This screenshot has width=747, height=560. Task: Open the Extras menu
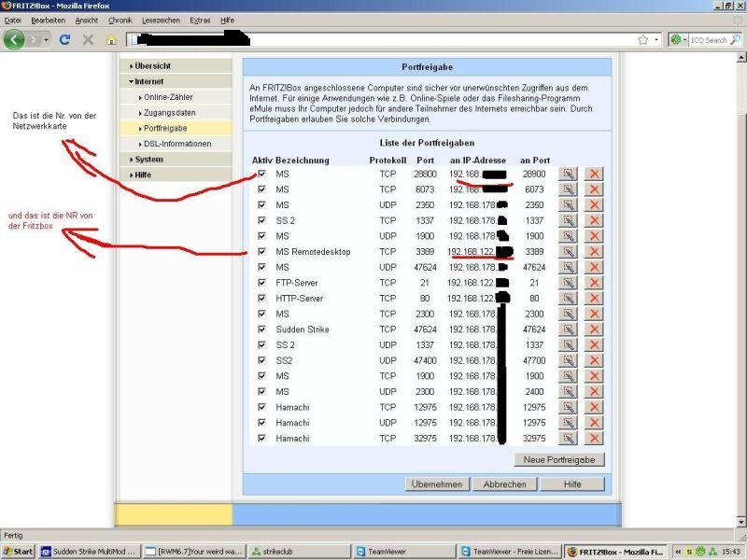pos(200,21)
